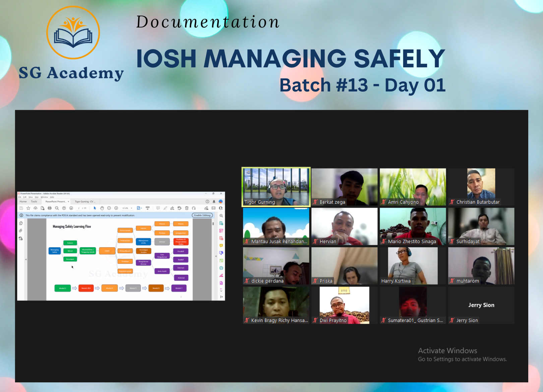Screen dimensions: 543x392
Task: Click the Enable Editing button
Action: point(202,215)
